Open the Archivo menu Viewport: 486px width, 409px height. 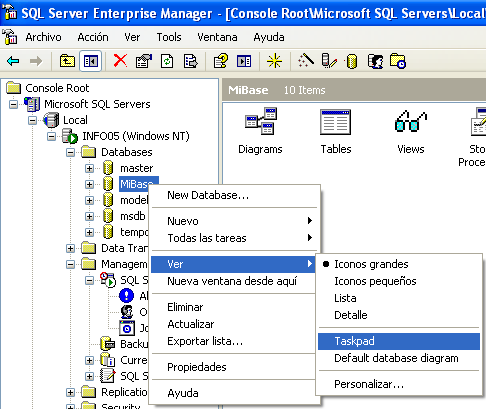(43, 37)
